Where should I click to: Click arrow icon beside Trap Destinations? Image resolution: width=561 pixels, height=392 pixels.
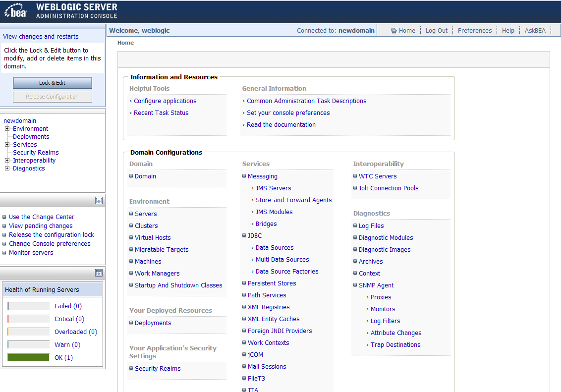(x=367, y=345)
